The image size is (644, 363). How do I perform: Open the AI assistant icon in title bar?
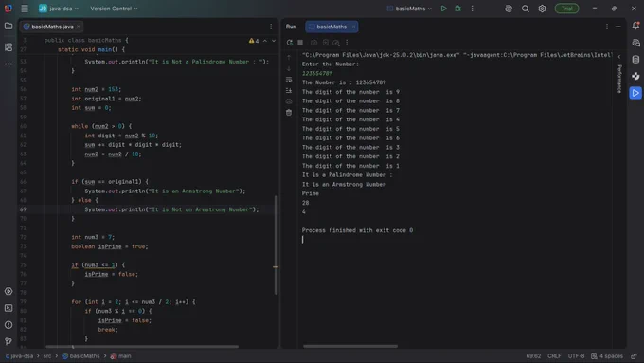point(509,9)
